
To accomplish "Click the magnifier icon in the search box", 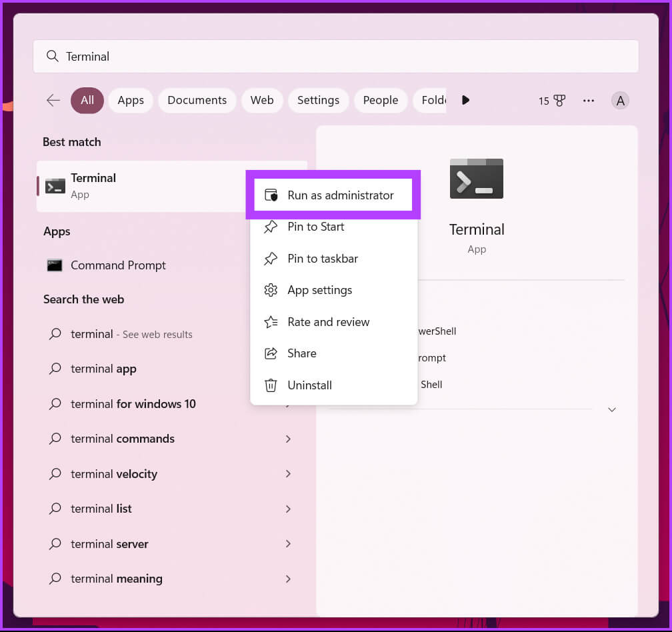I will (52, 56).
